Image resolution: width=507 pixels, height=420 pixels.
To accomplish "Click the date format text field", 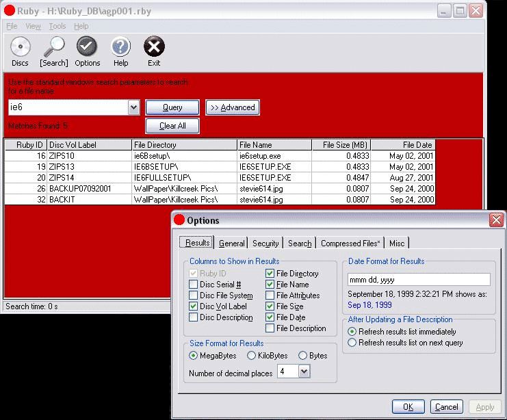I will click(419, 279).
